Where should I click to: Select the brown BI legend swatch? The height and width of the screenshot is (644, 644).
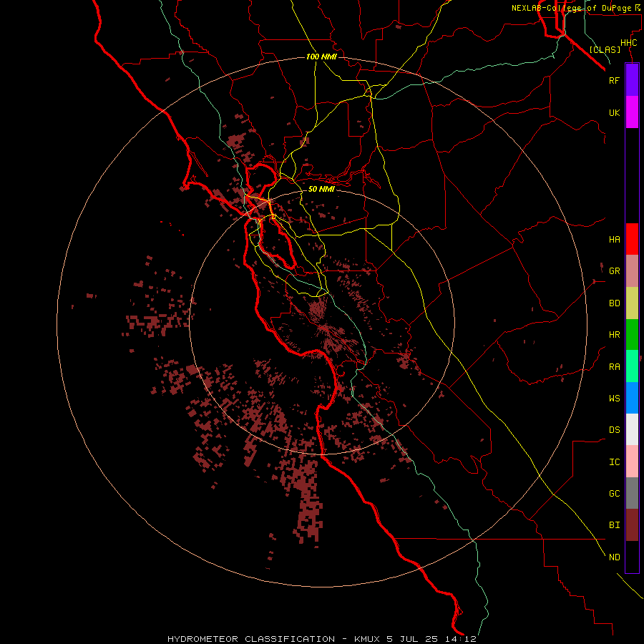(x=632, y=525)
